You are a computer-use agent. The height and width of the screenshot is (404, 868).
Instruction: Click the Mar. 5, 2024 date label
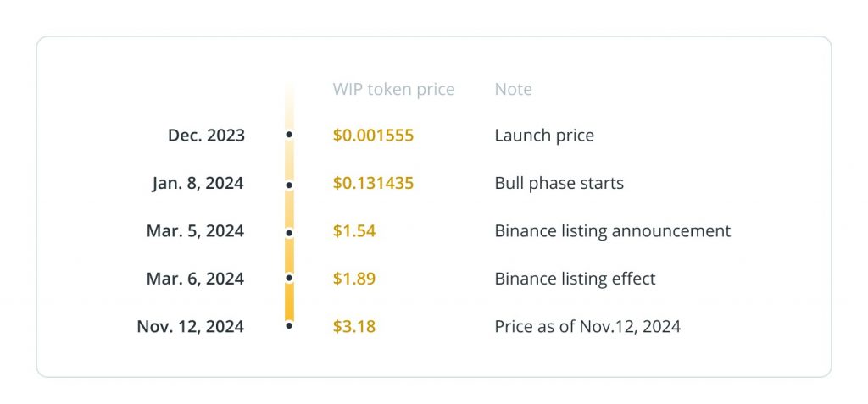(x=196, y=230)
